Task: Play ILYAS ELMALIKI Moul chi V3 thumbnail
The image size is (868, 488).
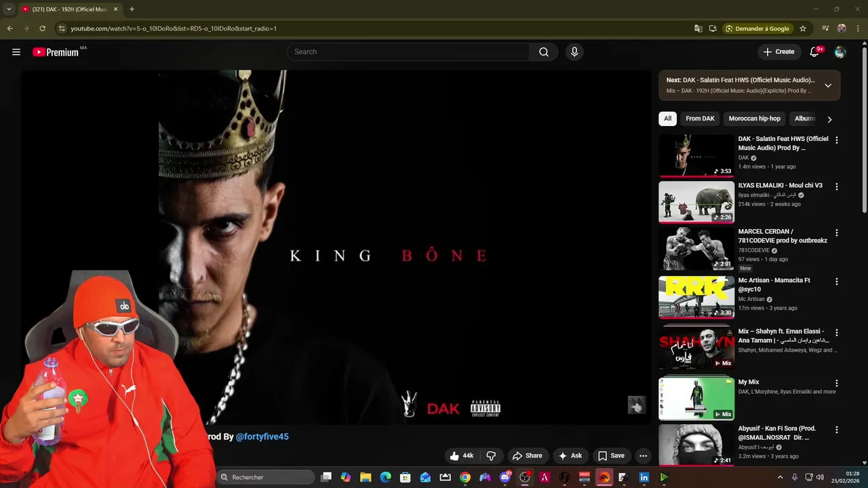Action: (696, 201)
